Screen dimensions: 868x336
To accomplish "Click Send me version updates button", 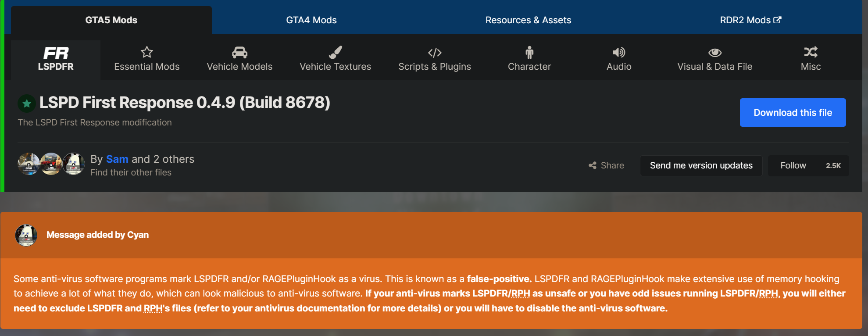I will coord(701,166).
